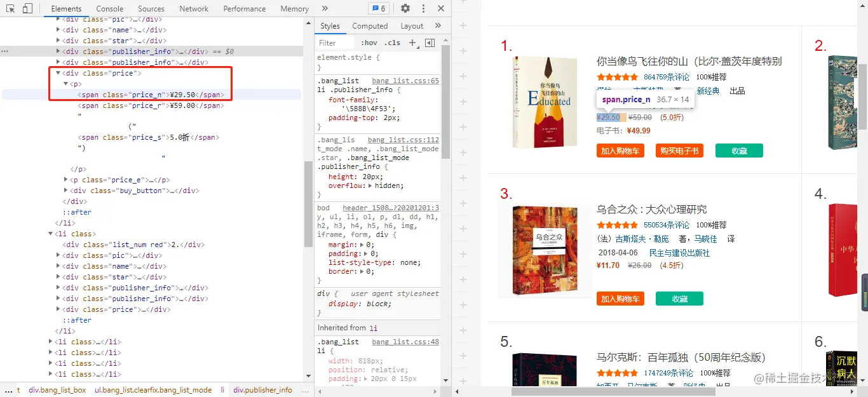Screen dimensions: 868x397
Task: Switch to the Elements tab
Action: pos(66,9)
